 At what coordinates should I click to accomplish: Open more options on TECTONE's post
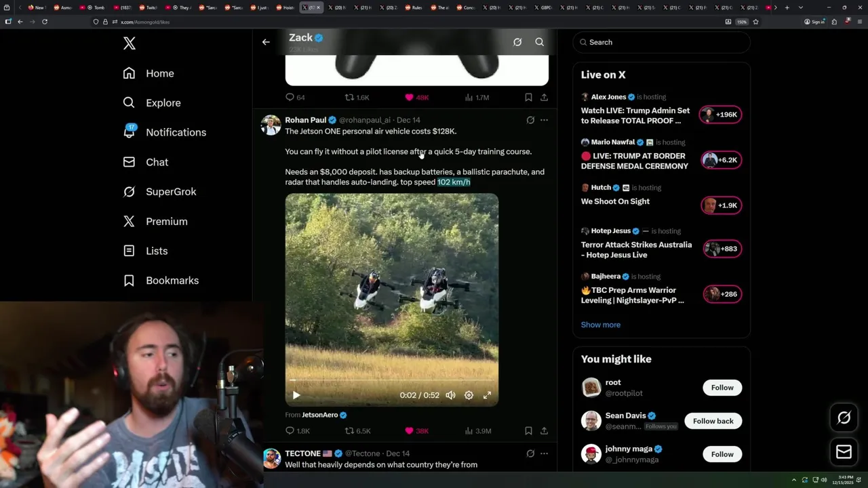click(544, 453)
